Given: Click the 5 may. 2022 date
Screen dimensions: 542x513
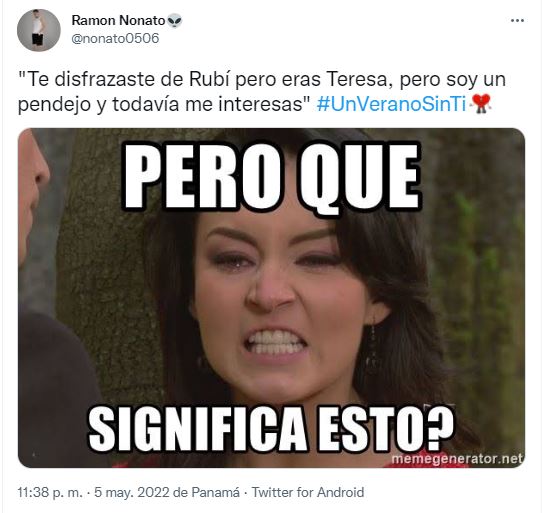Looking at the screenshot, I should (132, 492).
